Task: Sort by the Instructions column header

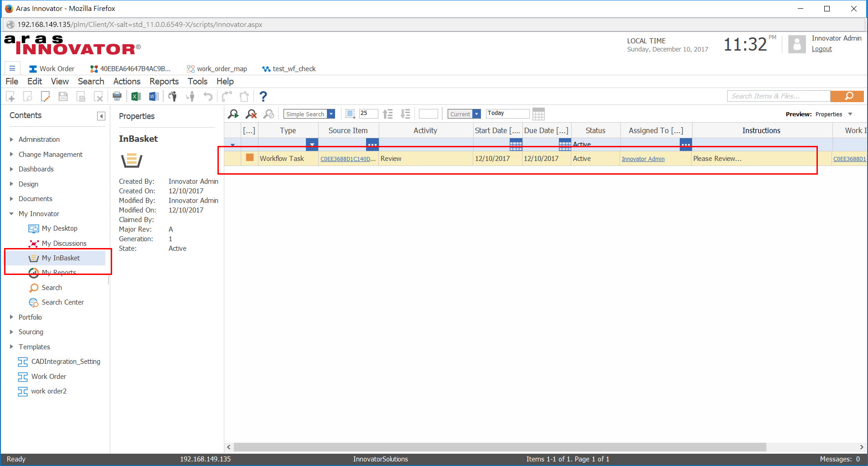Action: pyautogui.click(x=761, y=130)
